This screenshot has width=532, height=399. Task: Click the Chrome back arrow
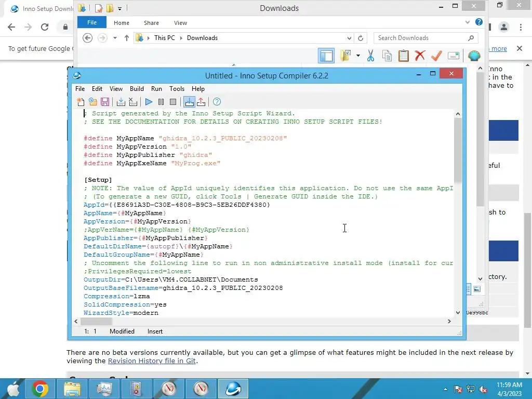coord(11,27)
